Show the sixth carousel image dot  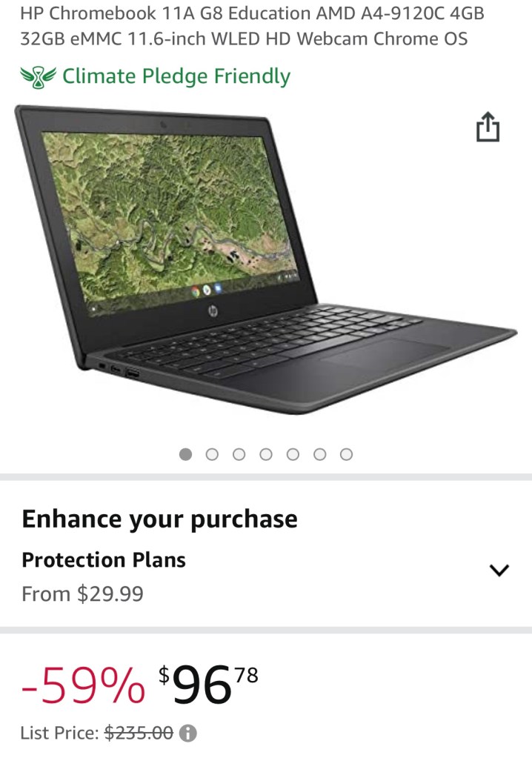(x=319, y=454)
